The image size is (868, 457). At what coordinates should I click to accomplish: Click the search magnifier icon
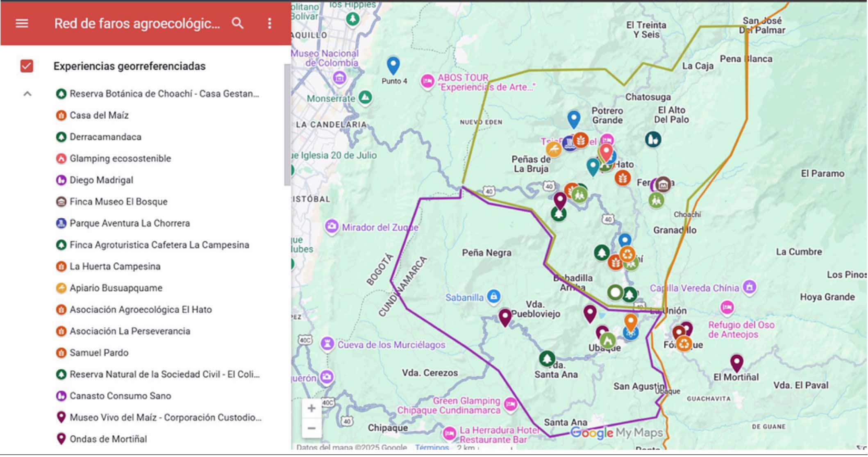[238, 23]
